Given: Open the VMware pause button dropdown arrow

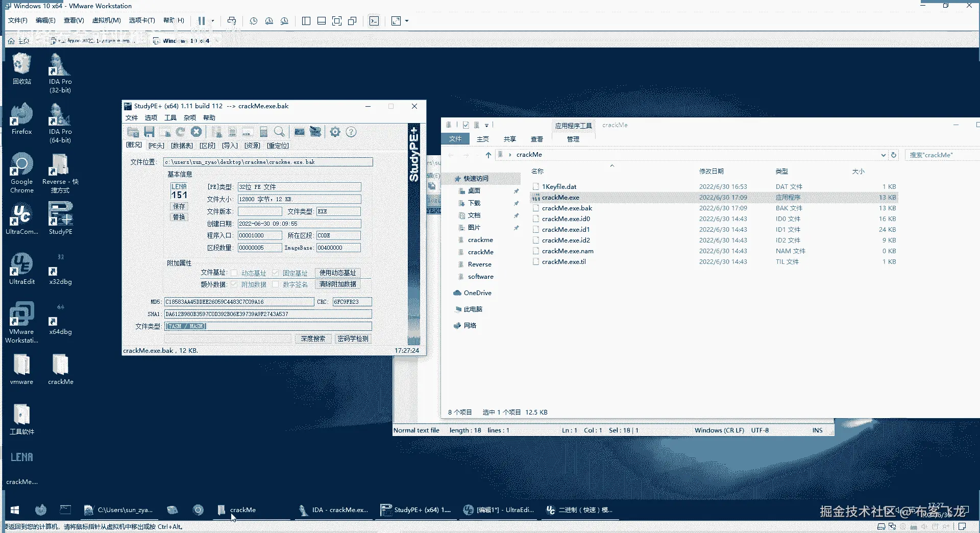Looking at the screenshot, I should pos(213,21).
